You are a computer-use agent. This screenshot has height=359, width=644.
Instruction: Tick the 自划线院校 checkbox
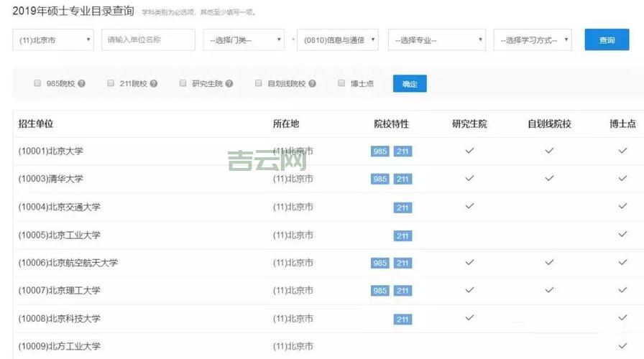pyautogui.click(x=258, y=83)
